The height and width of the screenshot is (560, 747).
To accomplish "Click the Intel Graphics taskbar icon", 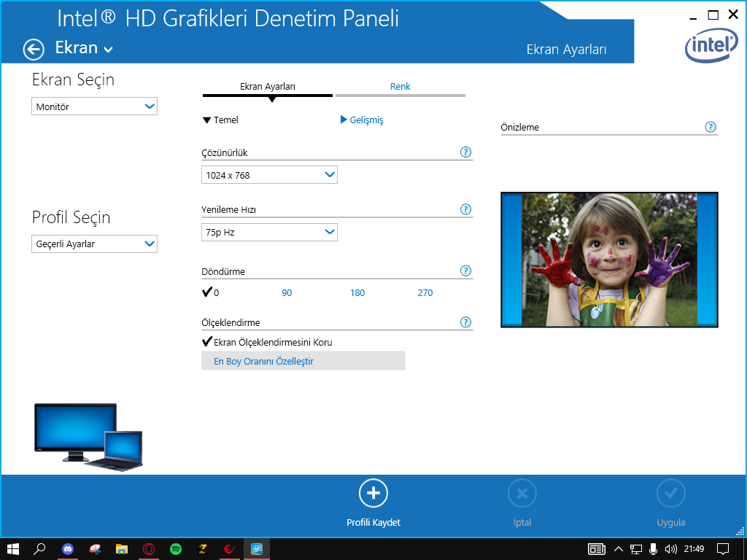I will pyautogui.click(x=257, y=549).
